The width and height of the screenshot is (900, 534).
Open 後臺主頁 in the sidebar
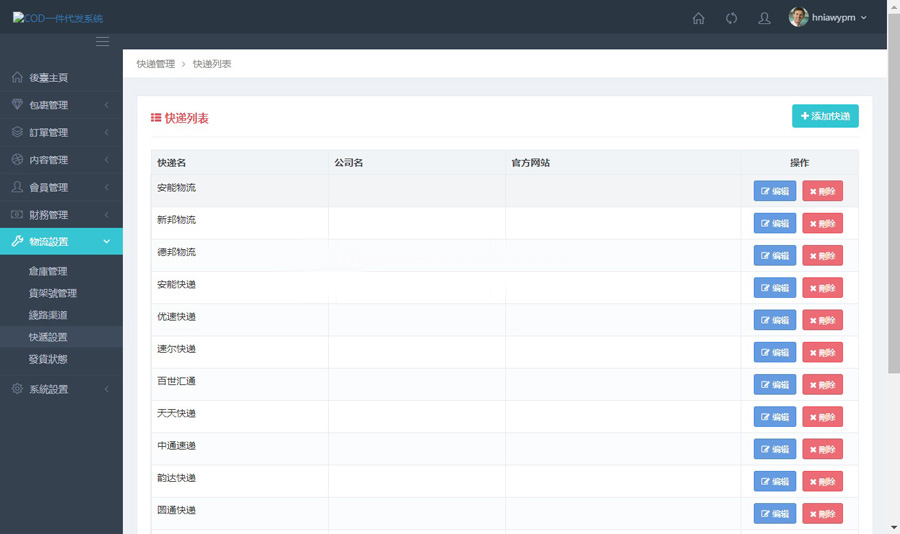pyautogui.click(x=48, y=78)
